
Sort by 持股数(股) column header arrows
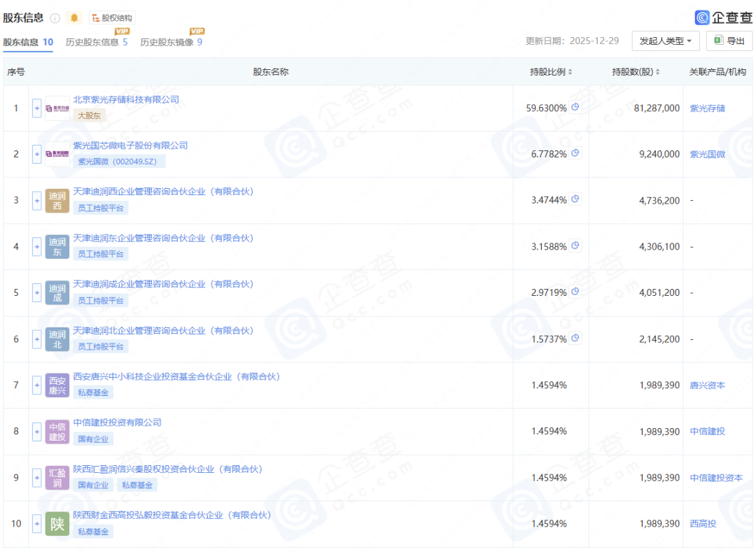(657, 72)
